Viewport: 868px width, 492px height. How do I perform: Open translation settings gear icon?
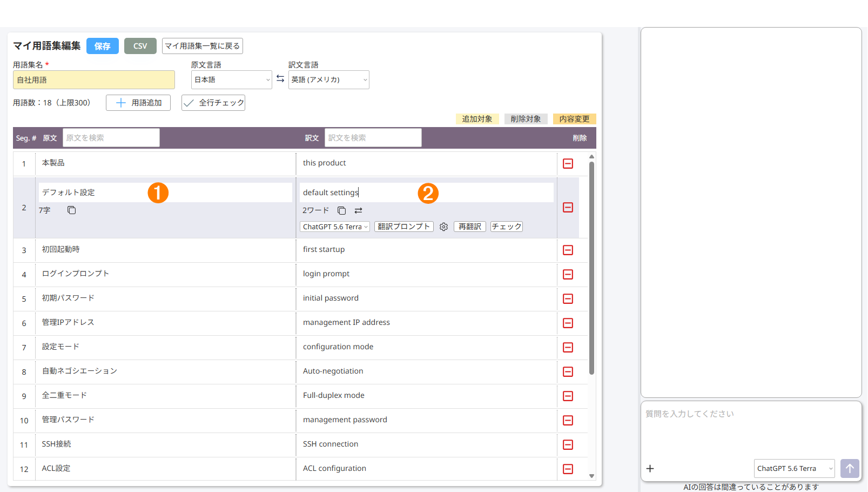tap(443, 227)
